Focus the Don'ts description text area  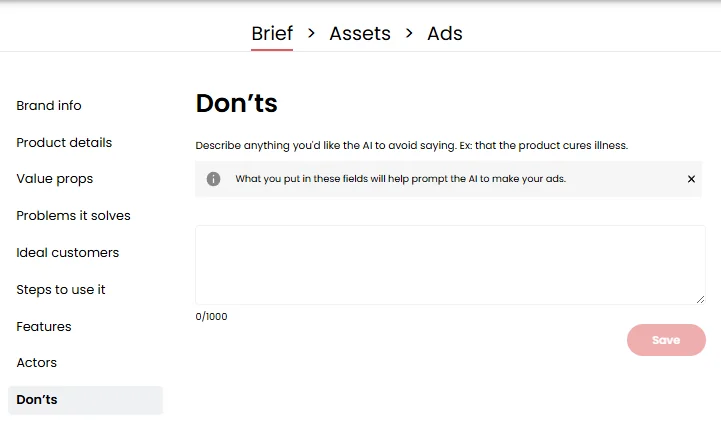click(x=450, y=265)
